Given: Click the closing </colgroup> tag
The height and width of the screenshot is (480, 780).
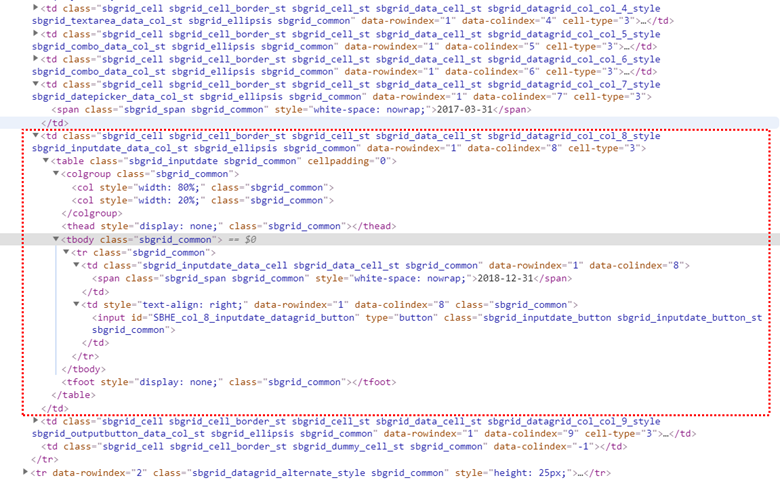Looking at the screenshot, I should point(92,213).
